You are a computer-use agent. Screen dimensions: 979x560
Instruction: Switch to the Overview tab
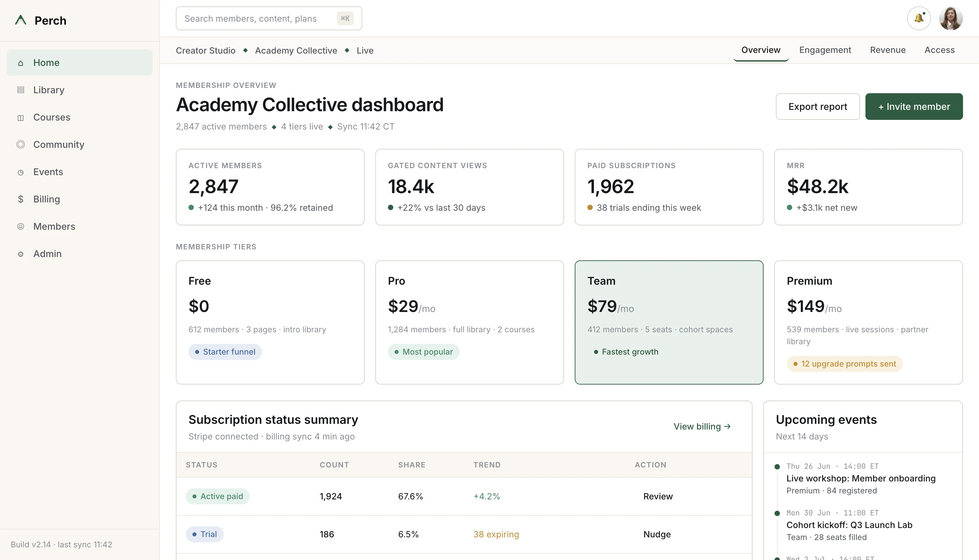[x=761, y=50]
